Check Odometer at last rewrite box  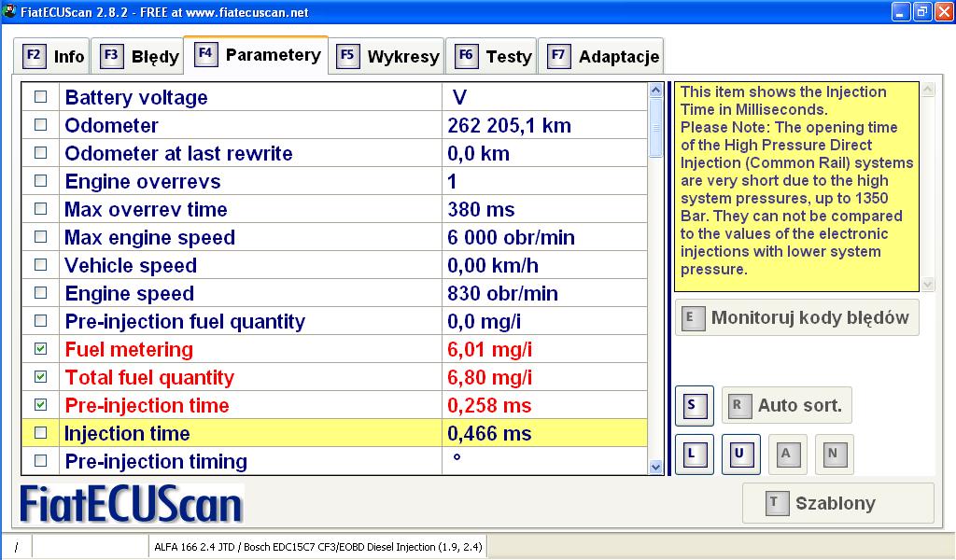point(40,153)
